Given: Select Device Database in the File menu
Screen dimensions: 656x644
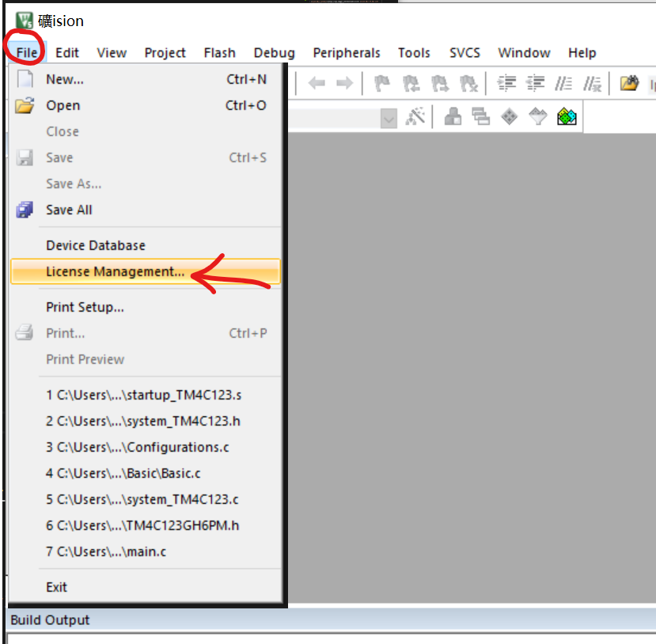Looking at the screenshot, I should coord(96,245).
